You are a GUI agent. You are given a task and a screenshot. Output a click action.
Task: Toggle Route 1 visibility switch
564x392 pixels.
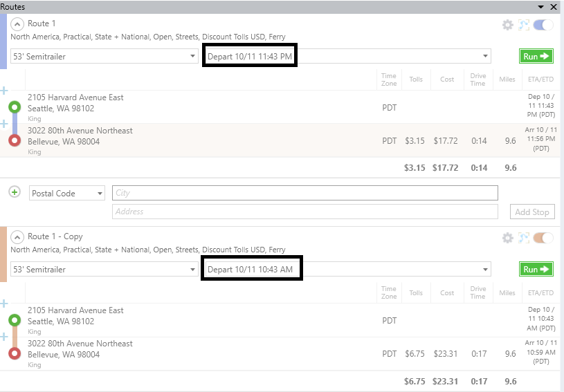point(543,25)
